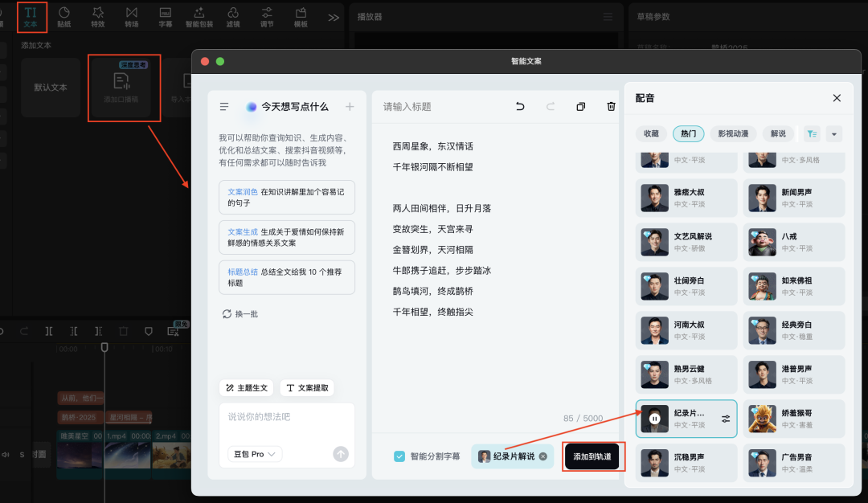Open the 贴纸 sticker panel
The width and height of the screenshot is (868, 503).
66,16
